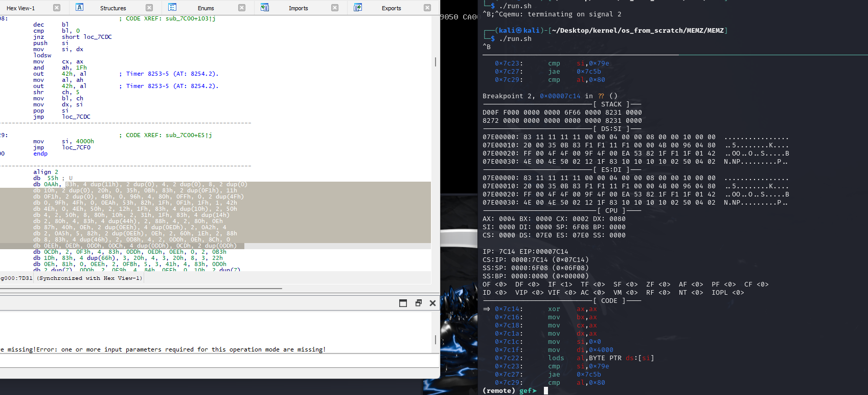Image resolution: width=868 pixels, height=395 pixels.
Task: Click the CPU section header in gef
Action: [x=611, y=211]
